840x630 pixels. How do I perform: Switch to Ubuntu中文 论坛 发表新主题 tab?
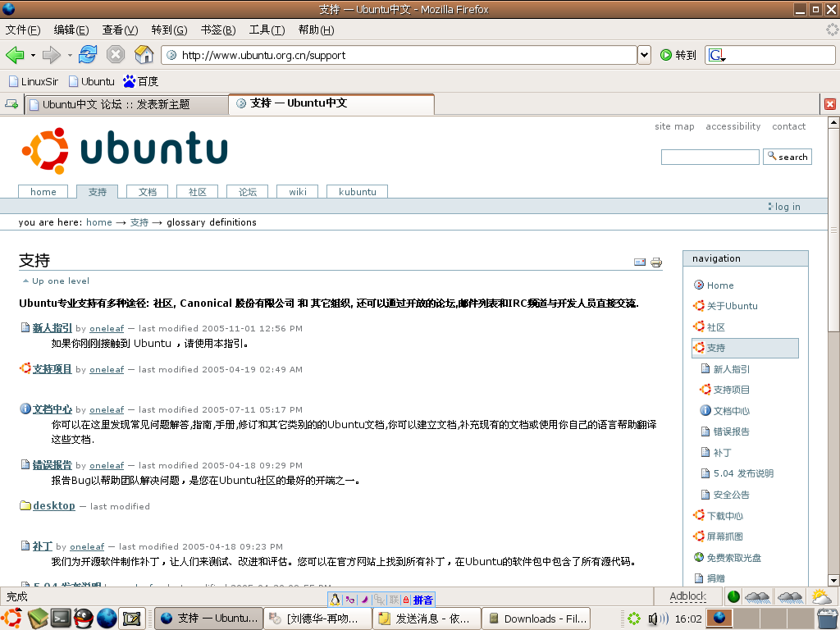(126, 104)
